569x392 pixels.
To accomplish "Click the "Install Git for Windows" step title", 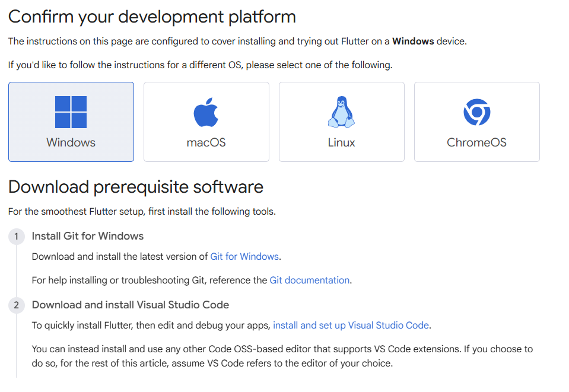I will (x=88, y=236).
